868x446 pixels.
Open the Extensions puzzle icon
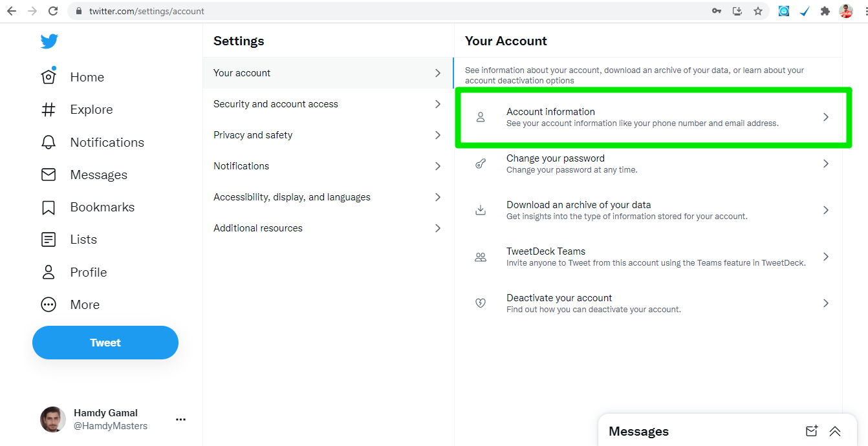tap(825, 11)
